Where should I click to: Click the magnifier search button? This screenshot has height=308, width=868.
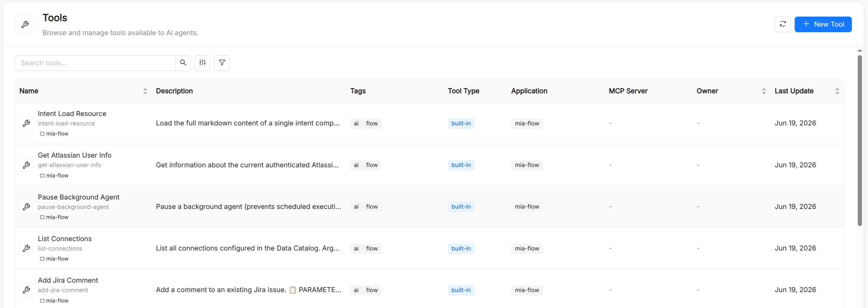click(x=183, y=63)
